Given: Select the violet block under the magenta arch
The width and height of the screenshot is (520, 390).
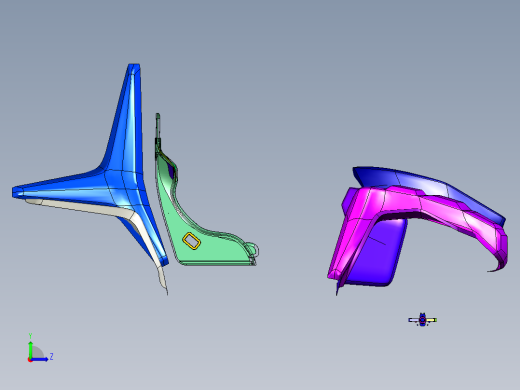Looking at the screenshot, I should pyautogui.click(x=383, y=257).
